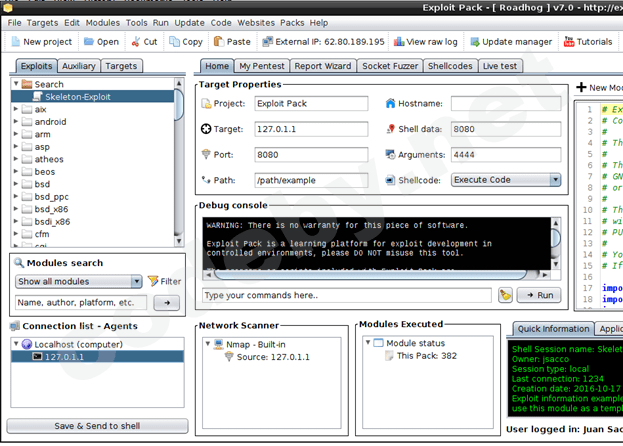Collapse the Nmap - Built-in tree node
Image resolution: width=623 pixels, height=446 pixels.
207,344
